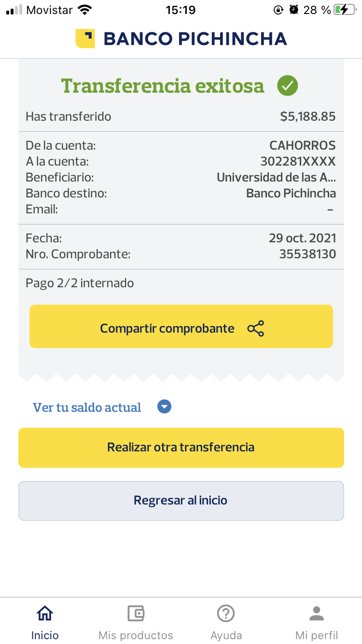Tap the Inicio home icon

(x=45, y=614)
